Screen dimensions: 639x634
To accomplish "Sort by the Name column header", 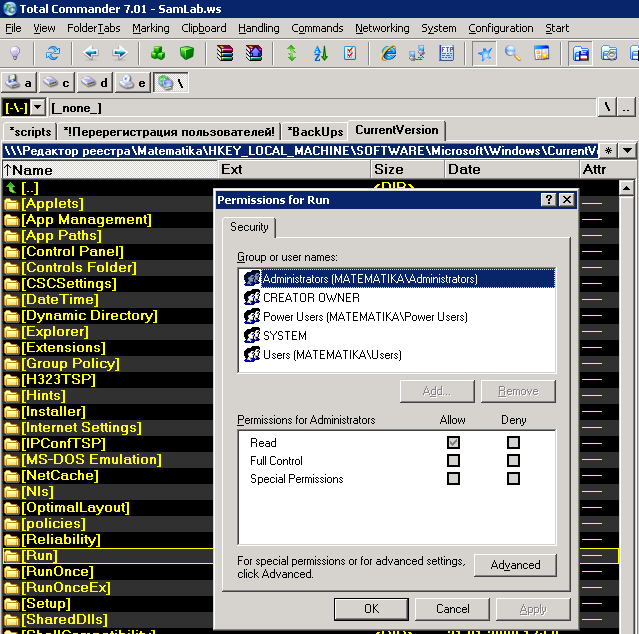I will pyautogui.click(x=110, y=170).
